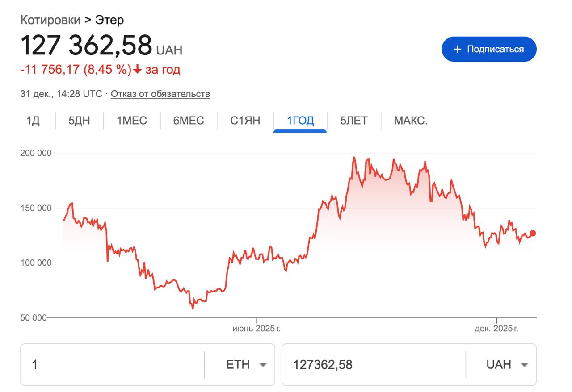Open the Отказ от обязательств disclaimer link
Viewport: 572px width, 392px height.
160,94
